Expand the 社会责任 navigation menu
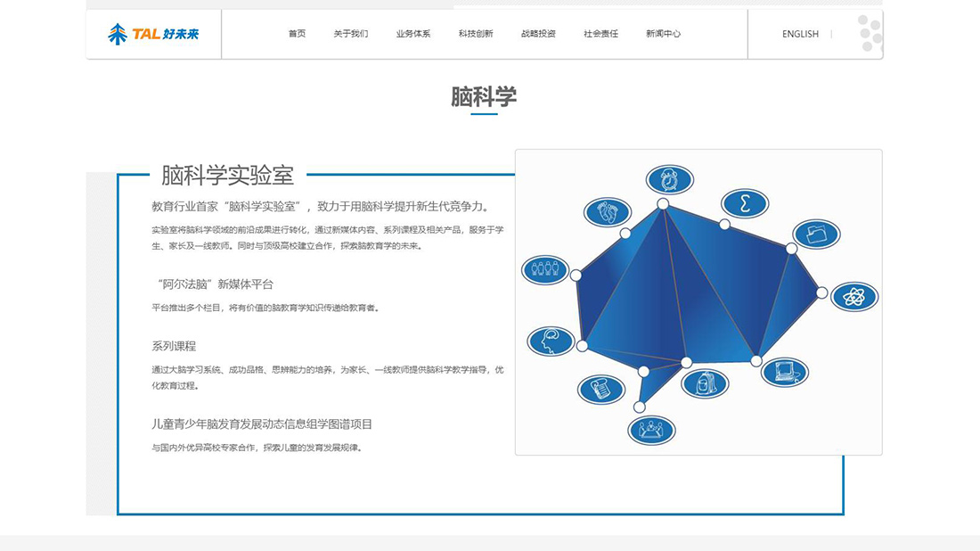980x551 pixels. point(602,33)
